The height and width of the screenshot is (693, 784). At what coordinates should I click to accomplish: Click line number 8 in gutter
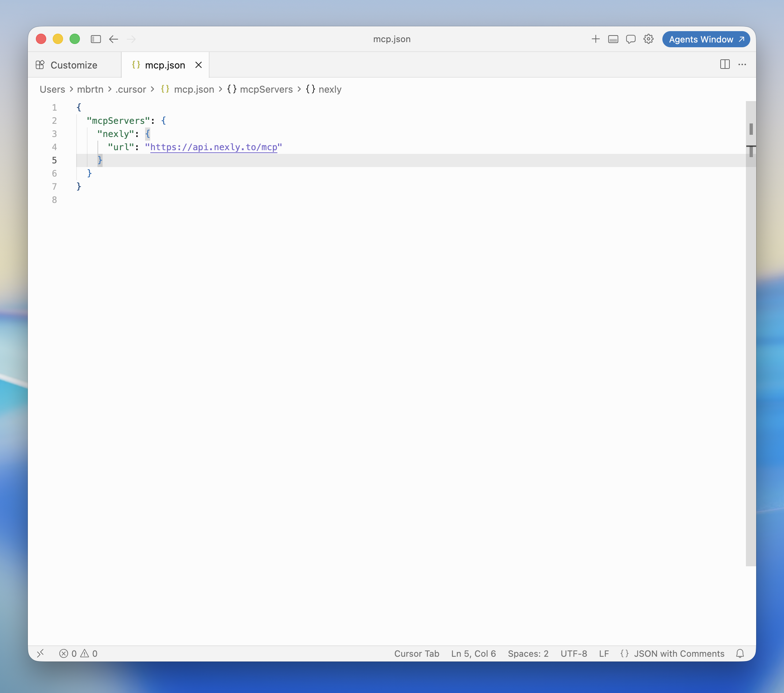[55, 200]
